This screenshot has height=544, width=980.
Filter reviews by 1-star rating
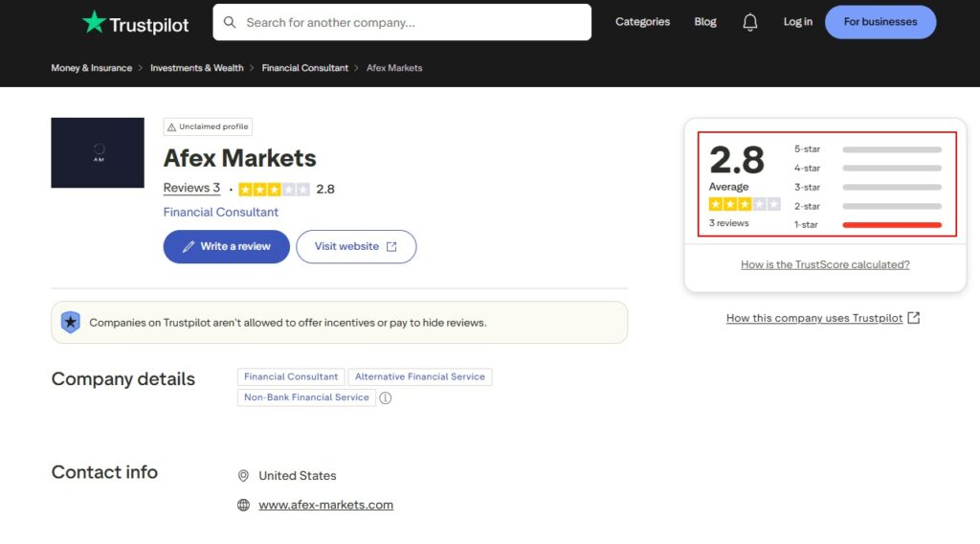tap(891, 225)
